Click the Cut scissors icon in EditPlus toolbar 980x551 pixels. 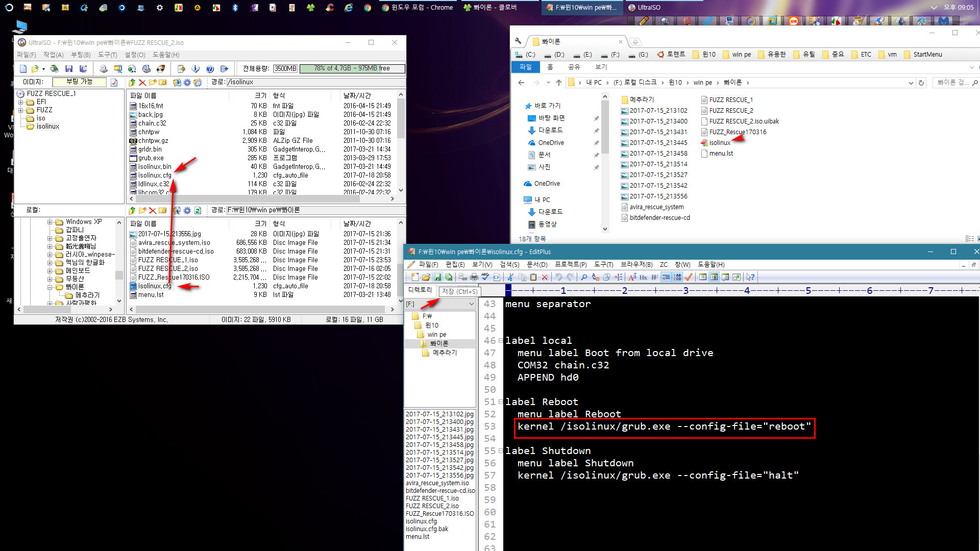[x=510, y=277]
